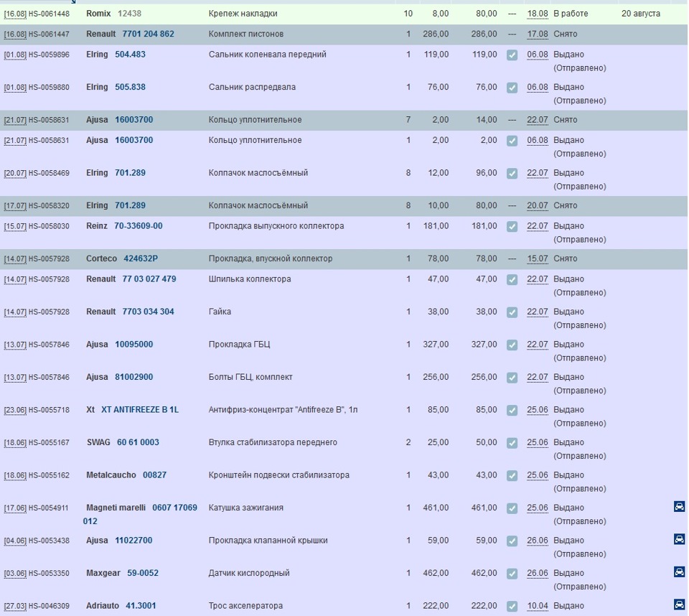The width and height of the screenshot is (689, 616).
Task: Click order date [15.07] of HS-0058030
Action: (15, 226)
